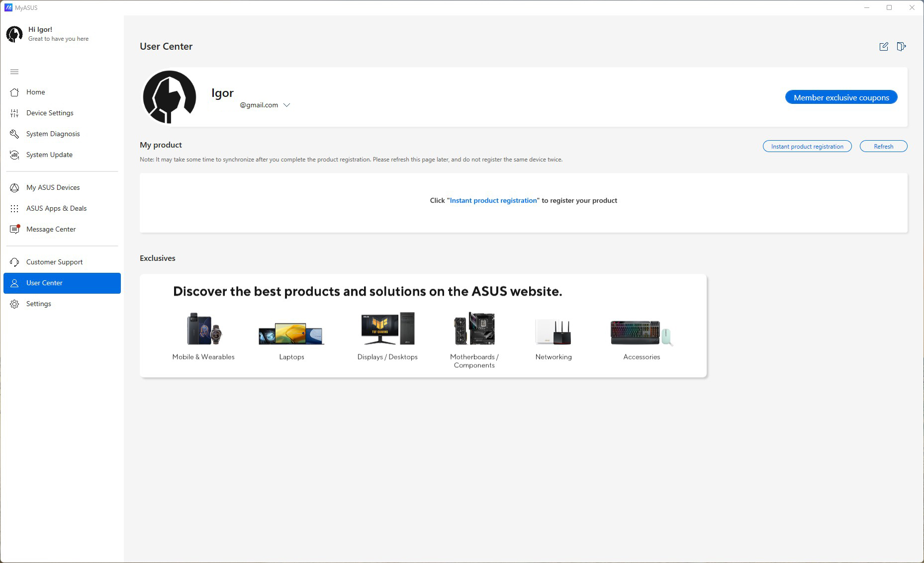
Task: Click the large Igor profile picture
Action: point(169,97)
